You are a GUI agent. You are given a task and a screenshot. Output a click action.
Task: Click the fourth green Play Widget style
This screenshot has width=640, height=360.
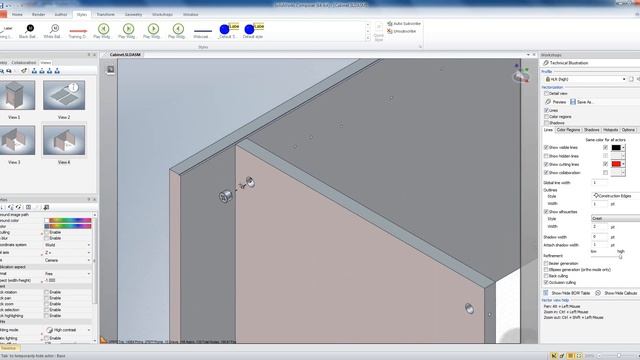coord(178,31)
